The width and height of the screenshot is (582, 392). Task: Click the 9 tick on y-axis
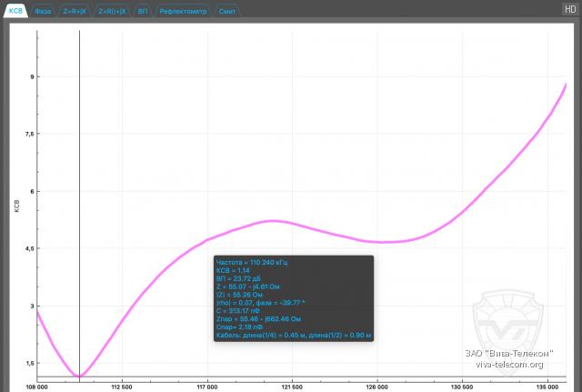point(30,76)
